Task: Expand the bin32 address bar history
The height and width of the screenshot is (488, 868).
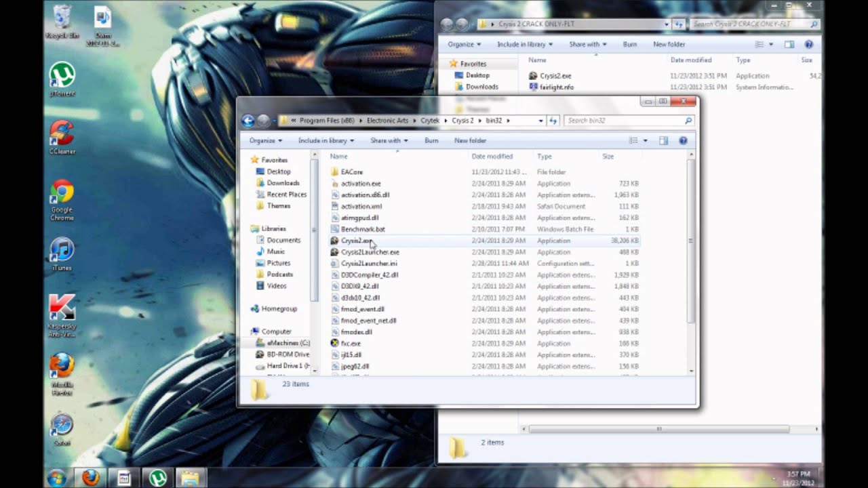Action: coord(540,121)
